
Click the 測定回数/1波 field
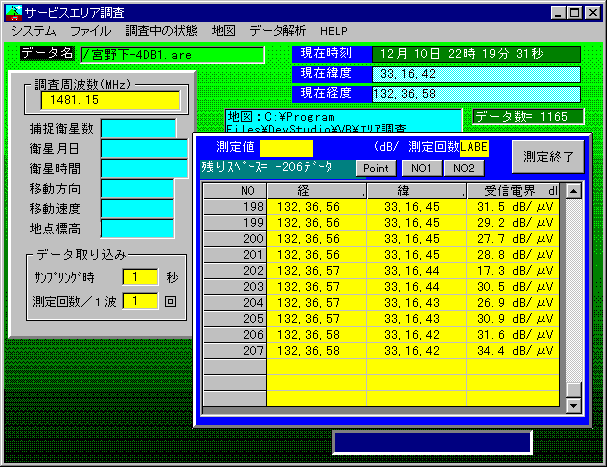(x=140, y=301)
